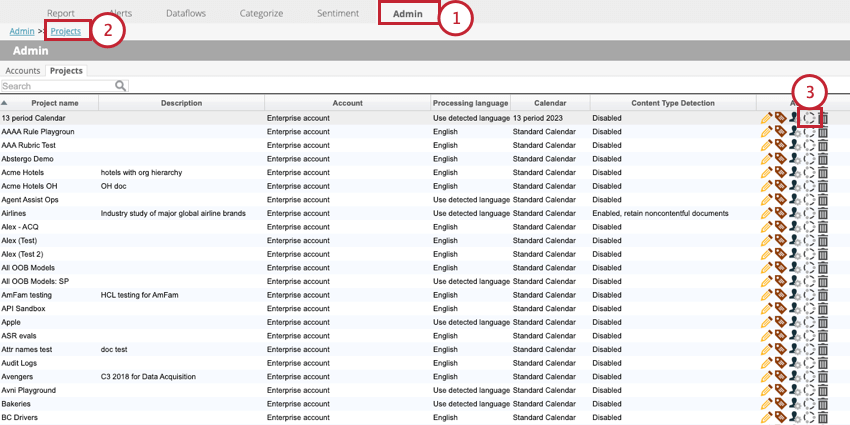This screenshot has width=850, height=425.
Task: Click the tag icon for Apple project
Action: click(x=780, y=322)
